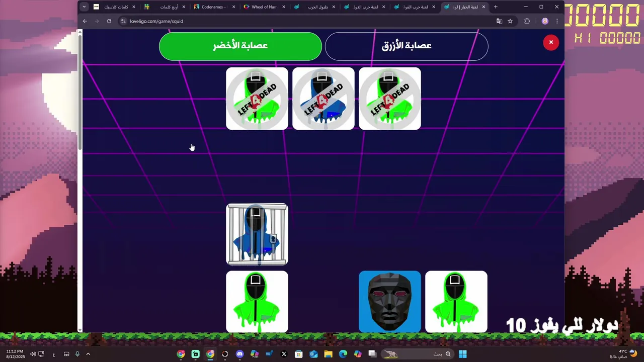644x362 pixels.
Task: Open the Chrome extensions puzzle menu
Action: click(527, 21)
